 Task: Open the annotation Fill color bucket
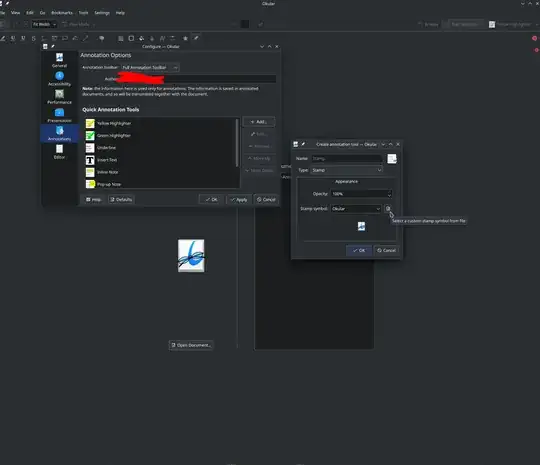142,38
